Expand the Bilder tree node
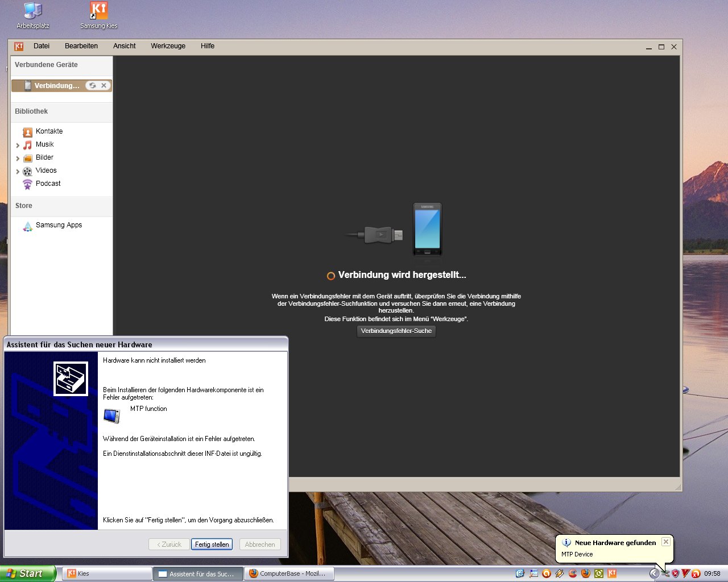Viewport: 728px width, 582px height. [x=18, y=159]
